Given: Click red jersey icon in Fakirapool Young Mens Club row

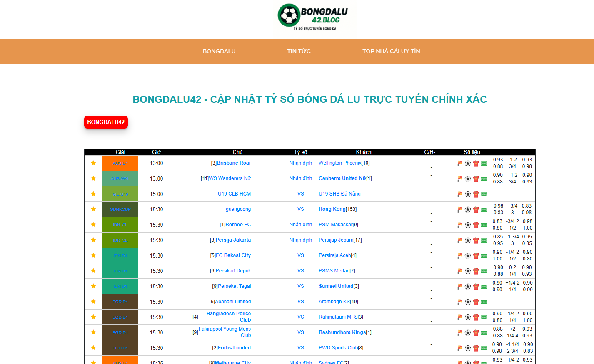Looking at the screenshot, I should tap(476, 333).
